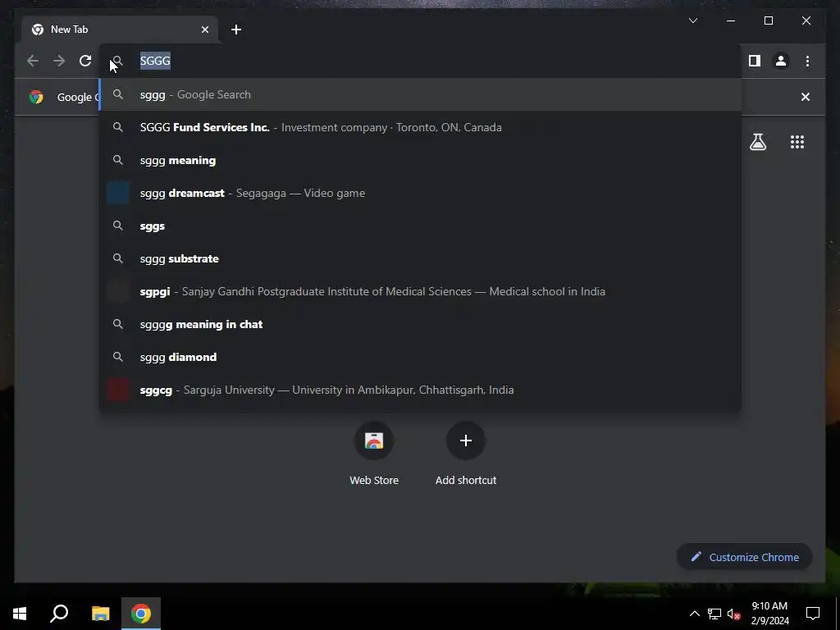Pick the 'sggg meaning' suggestion

coord(421,160)
